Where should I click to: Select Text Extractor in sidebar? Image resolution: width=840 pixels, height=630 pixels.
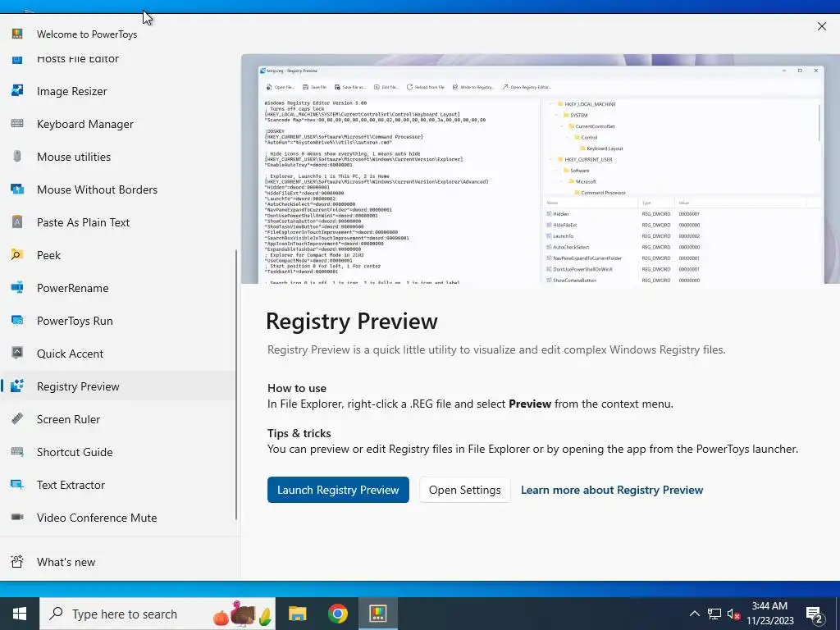(x=118, y=485)
